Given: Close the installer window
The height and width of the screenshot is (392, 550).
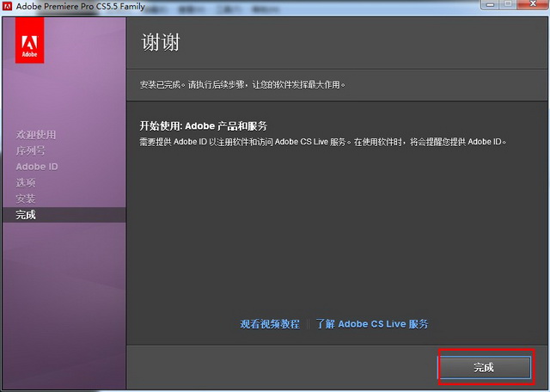Looking at the screenshot, I should coord(533,4).
